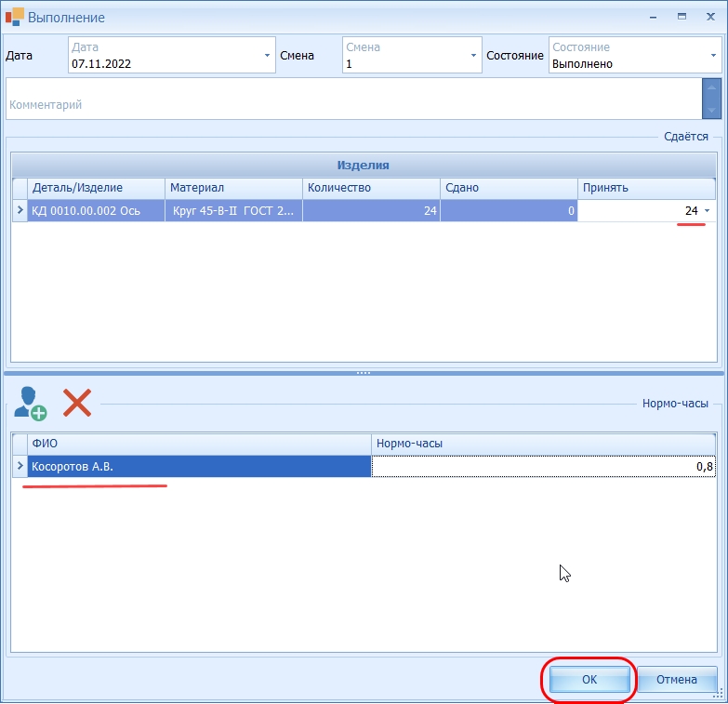Click the Принять column header

tap(646, 188)
